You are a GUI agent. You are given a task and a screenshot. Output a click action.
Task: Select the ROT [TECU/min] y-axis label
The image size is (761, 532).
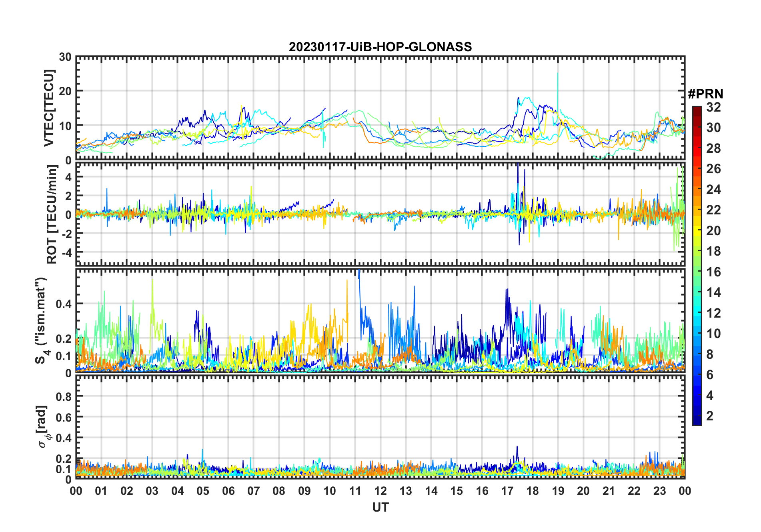pyautogui.click(x=52, y=214)
